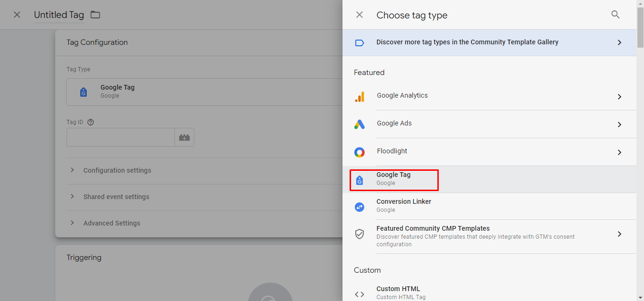Select Google Analytics tag type
This screenshot has height=301, width=644.
tap(489, 96)
